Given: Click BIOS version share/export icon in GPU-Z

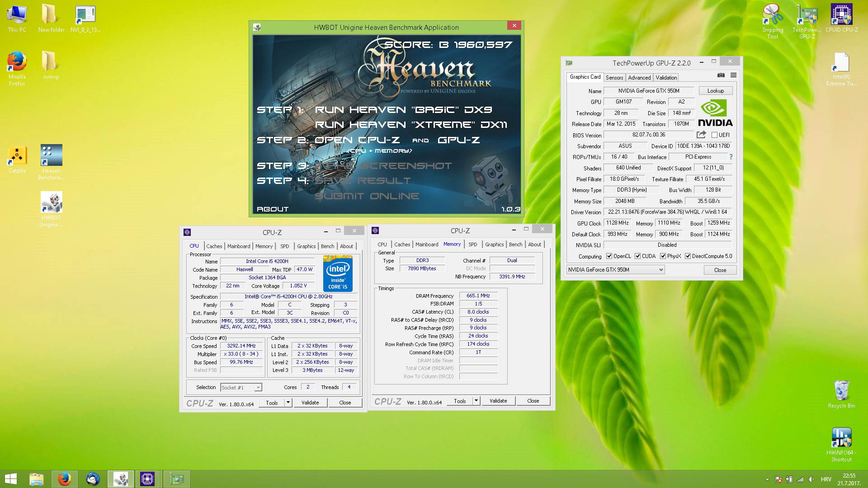Looking at the screenshot, I should tap(701, 135).
